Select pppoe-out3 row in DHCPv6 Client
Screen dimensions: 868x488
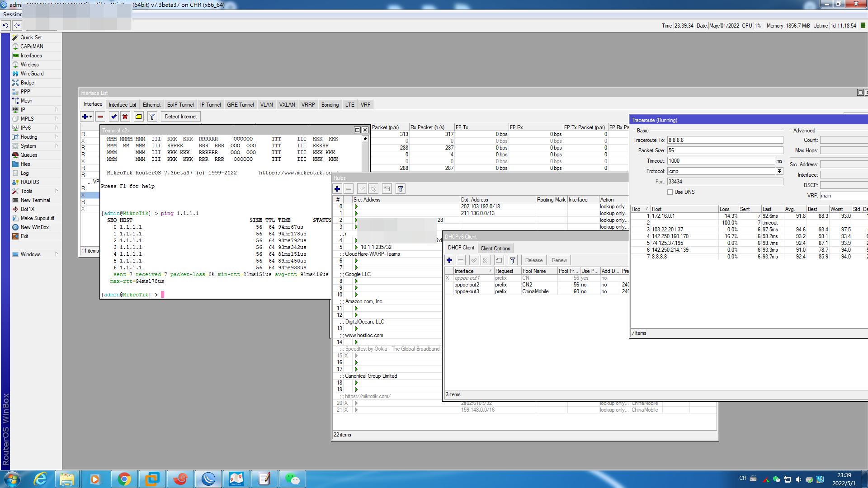pyautogui.click(x=537, y=292)
